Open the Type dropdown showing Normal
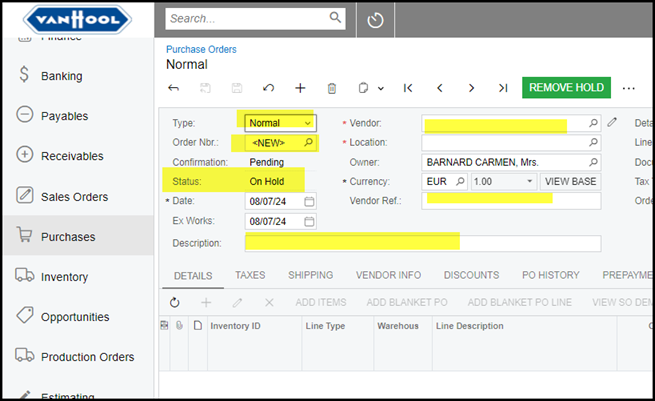 (x=307, y=123)
